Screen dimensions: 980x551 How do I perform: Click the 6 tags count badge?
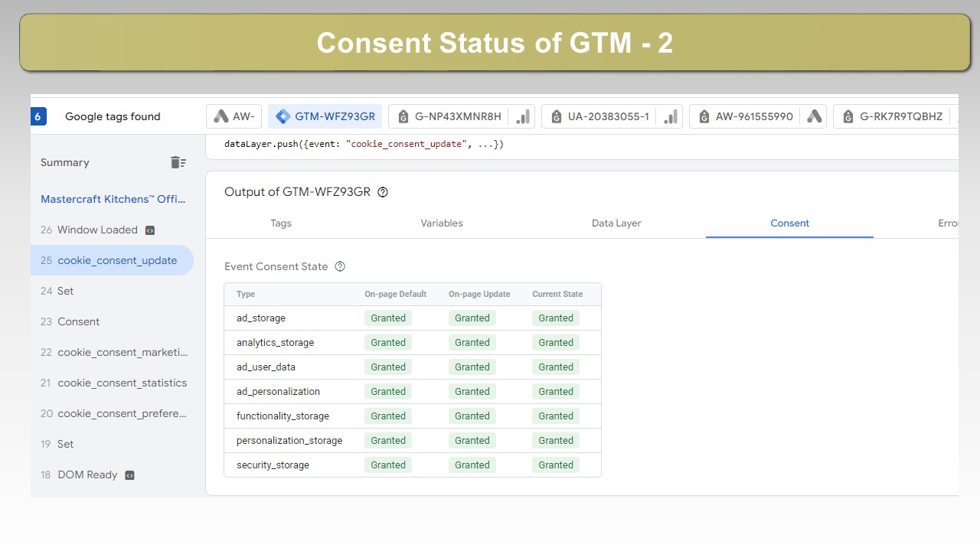click(38, 116)
